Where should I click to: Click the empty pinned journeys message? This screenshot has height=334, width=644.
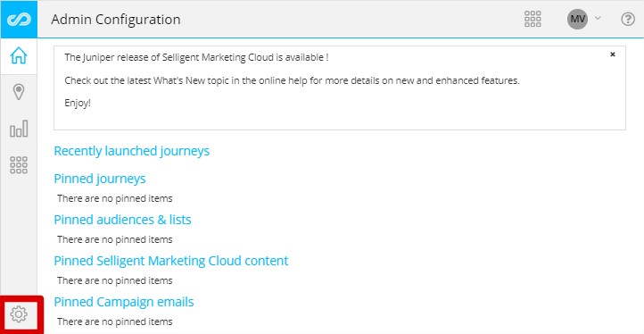click(114, 198)
